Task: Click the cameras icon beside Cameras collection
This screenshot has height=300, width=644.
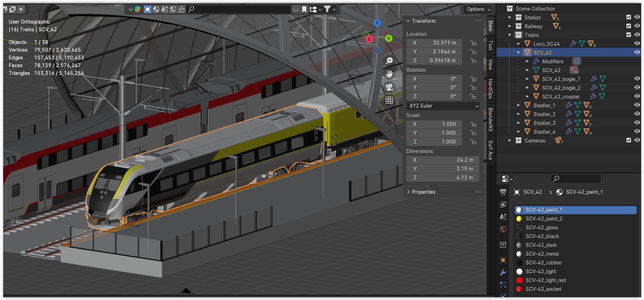Action: click(x=558, y=140)
